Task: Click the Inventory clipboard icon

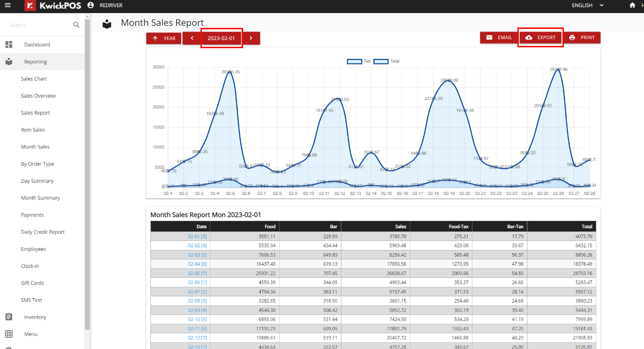Action: (9, 317)
